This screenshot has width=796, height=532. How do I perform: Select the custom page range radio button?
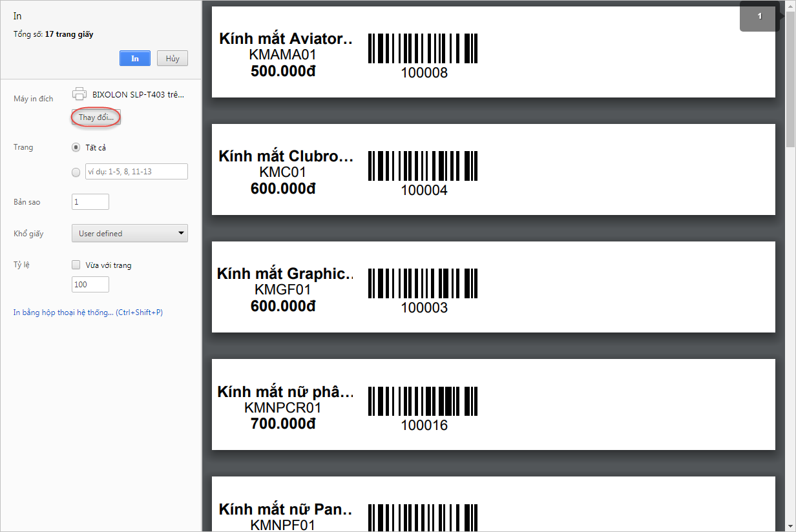point(76,172)
